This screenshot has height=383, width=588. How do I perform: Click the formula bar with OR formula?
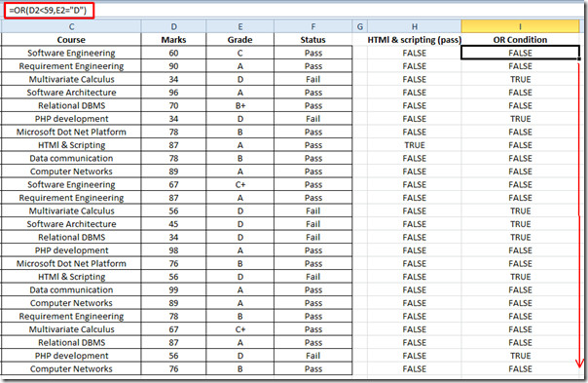tap(49, 10)
